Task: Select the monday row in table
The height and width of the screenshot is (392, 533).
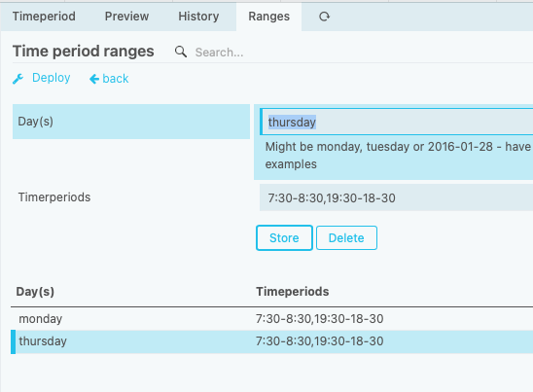Action: pyautogui.click(x=272, y=319)
